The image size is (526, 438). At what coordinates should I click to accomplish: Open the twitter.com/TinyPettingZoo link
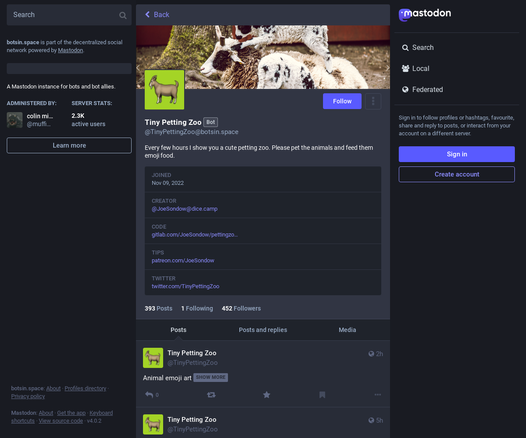click(x=186, y=286)
